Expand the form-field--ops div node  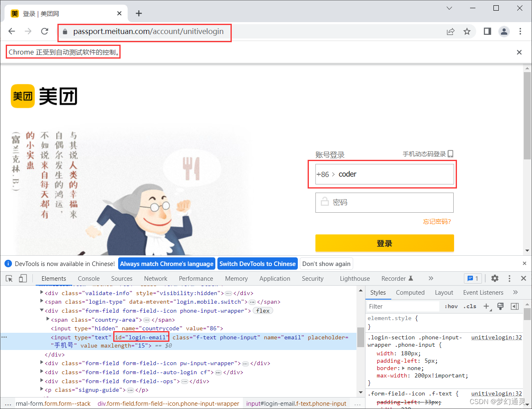[x=42, y=381]
